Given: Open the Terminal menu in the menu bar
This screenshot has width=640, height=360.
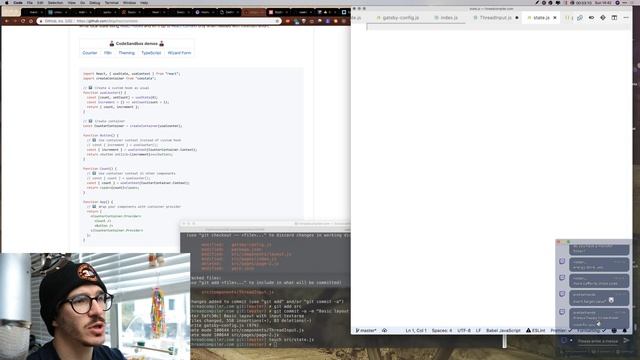Looking at the screenshot, I should point(111,2).
